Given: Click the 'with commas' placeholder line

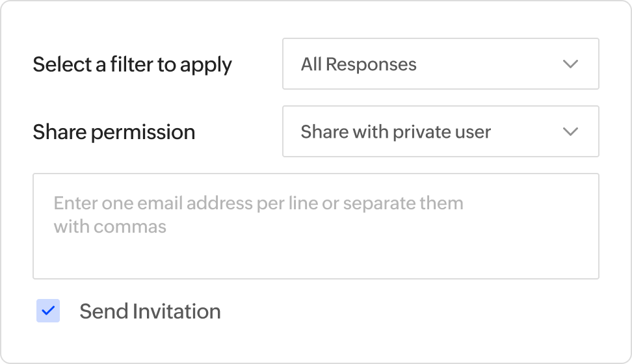Looking at the screenshot, I should tap(110, 227).
